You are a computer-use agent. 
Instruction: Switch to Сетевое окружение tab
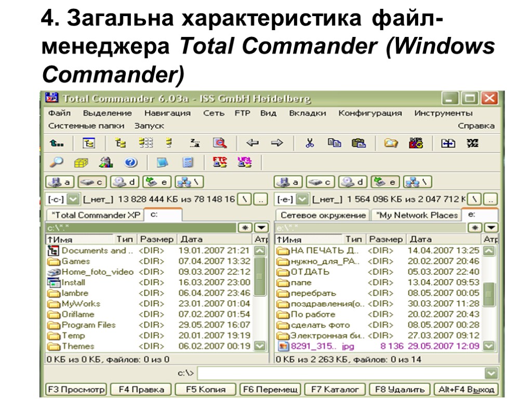point(323,215)
